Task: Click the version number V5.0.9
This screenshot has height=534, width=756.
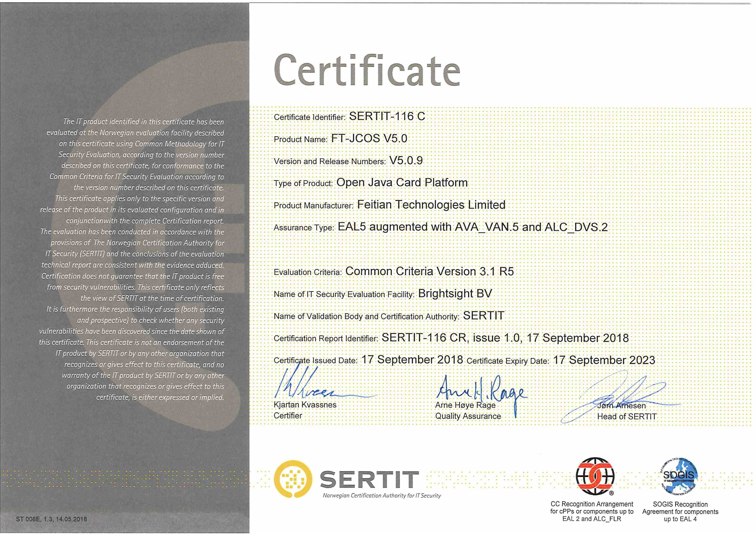Action: (x=406, y=161)
